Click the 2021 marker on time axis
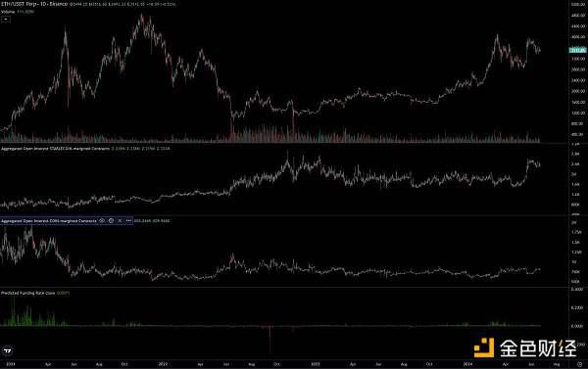588x369 pixels. 11,364
